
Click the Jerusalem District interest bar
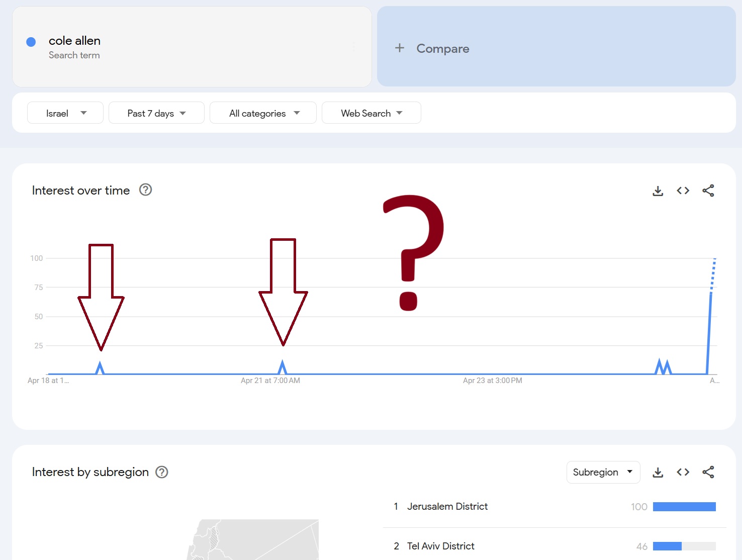click(684, 507)
